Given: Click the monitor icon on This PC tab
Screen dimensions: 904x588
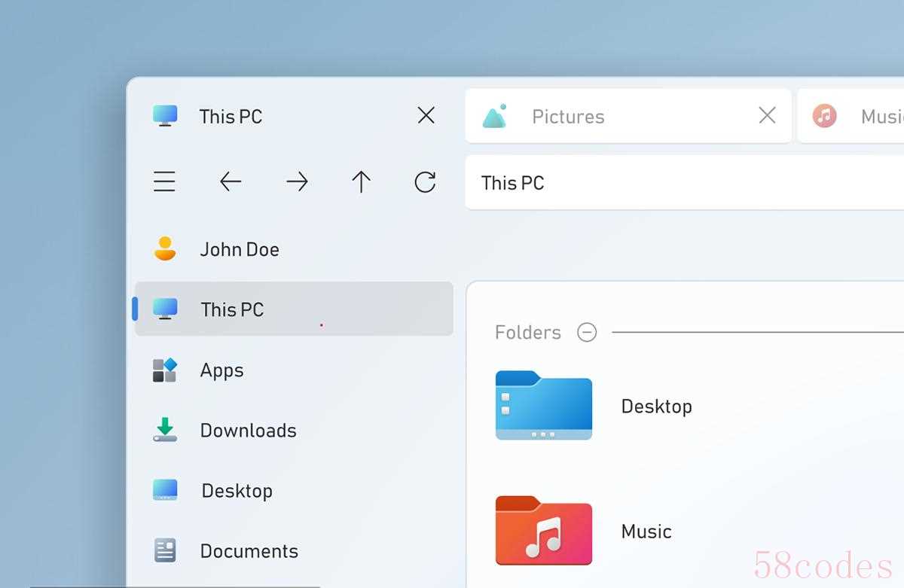Looking at the screenshot, I should pyautogui.click(x=165, y=116).
